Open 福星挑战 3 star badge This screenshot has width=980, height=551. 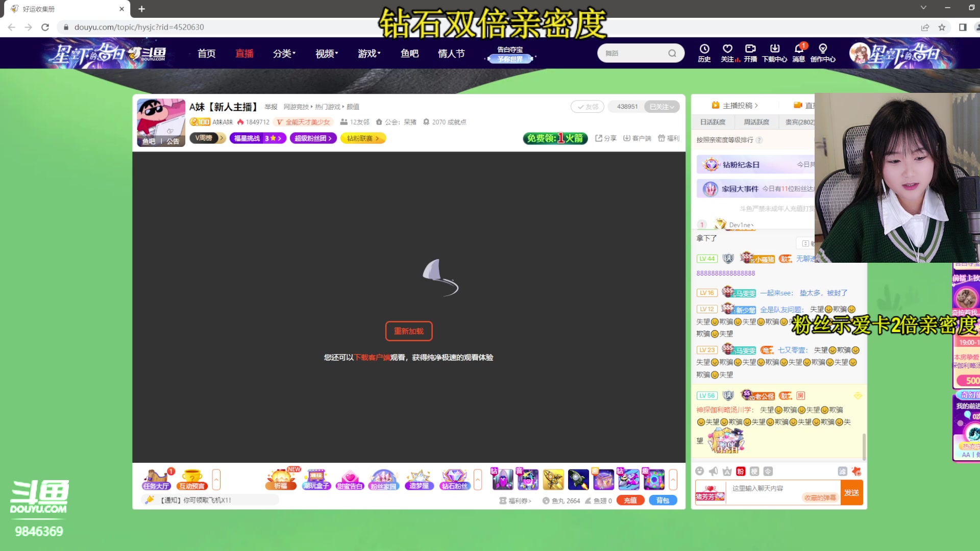[x=258, y=138]
